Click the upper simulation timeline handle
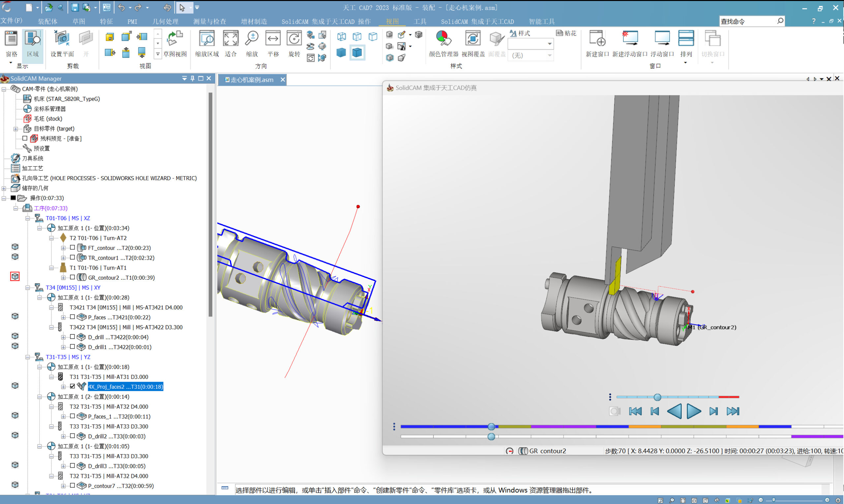 click(491, 427)
